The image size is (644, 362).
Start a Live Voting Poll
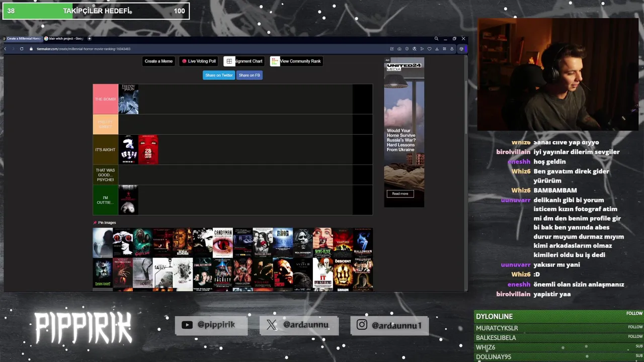pos(199,61)
